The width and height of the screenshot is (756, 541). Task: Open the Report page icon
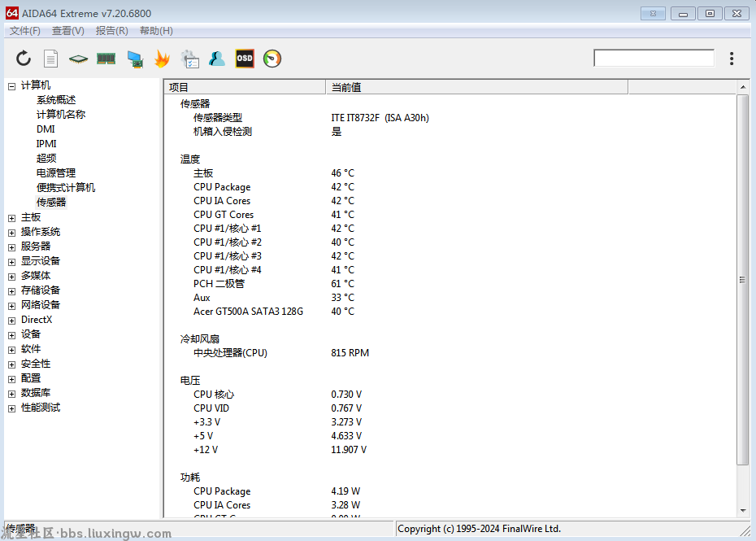tap(50, 59)
